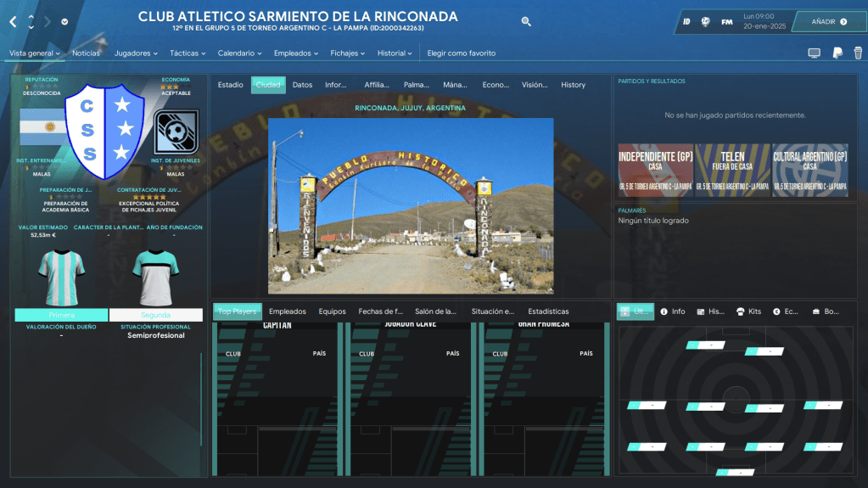Switch to Segunda kit toggle

[155, 315]
